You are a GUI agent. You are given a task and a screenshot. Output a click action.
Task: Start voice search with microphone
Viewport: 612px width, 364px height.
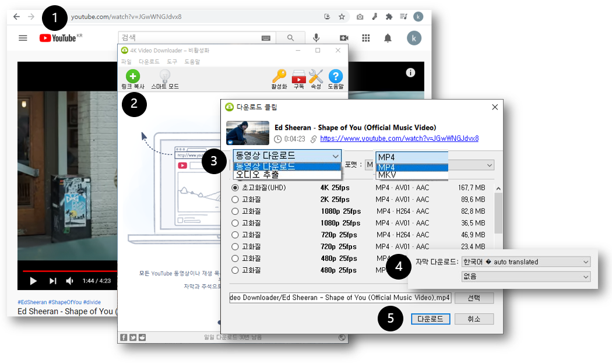tap(316, 38)
